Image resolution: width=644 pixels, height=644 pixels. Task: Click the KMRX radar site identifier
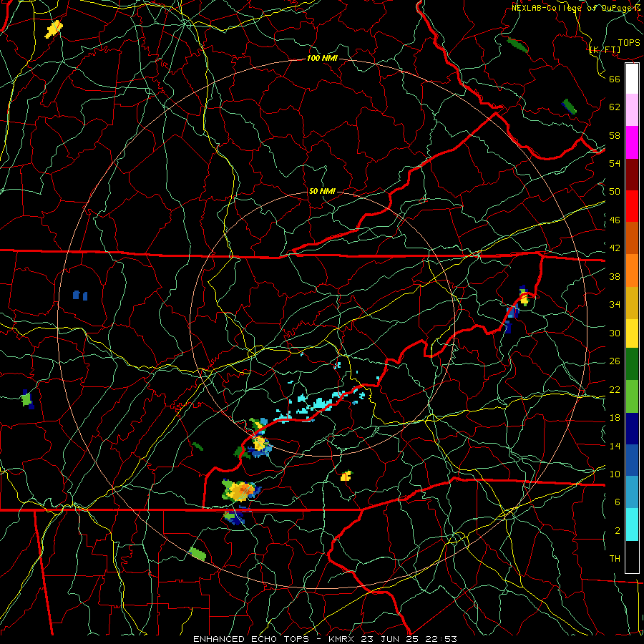click(343, 639)
